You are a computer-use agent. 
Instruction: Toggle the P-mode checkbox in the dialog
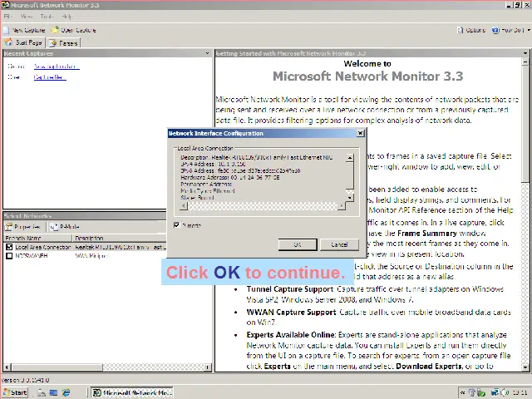176,225
